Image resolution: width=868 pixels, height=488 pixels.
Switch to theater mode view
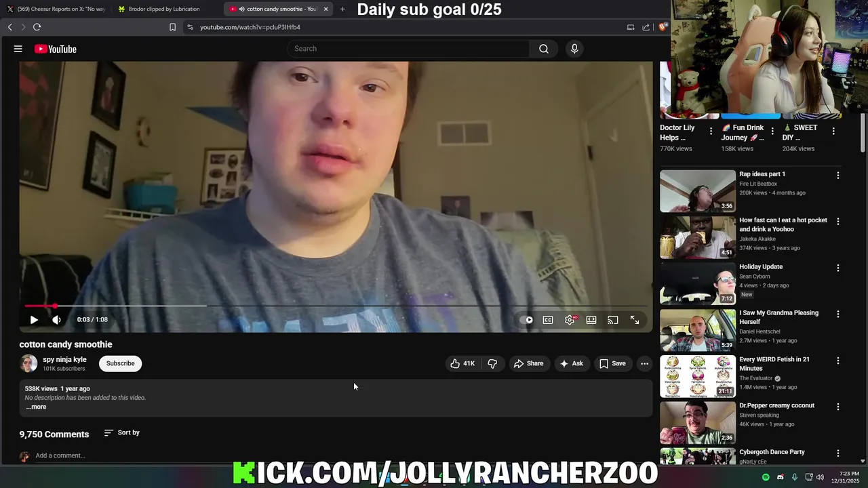[591, 320]
